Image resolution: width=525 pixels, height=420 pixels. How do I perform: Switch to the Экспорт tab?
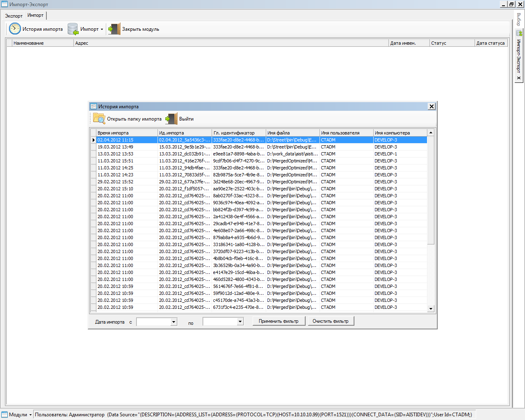(x=14, y=16)
